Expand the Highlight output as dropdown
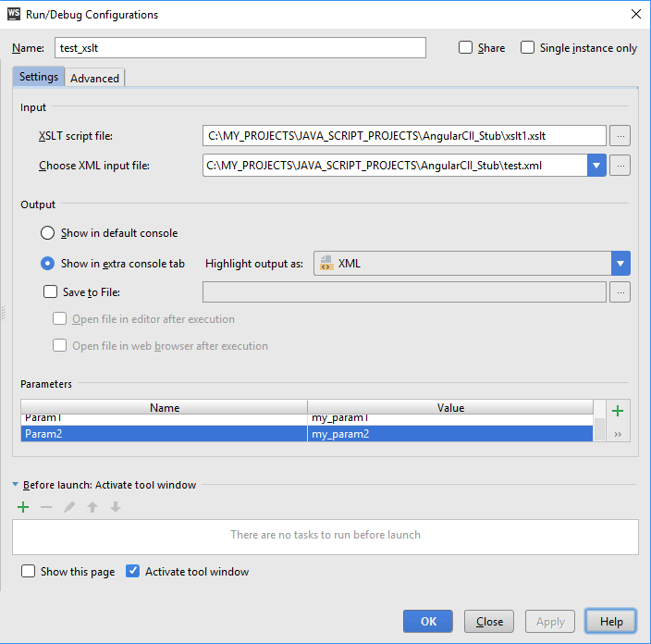651x644 pixels. pos(620,264)
